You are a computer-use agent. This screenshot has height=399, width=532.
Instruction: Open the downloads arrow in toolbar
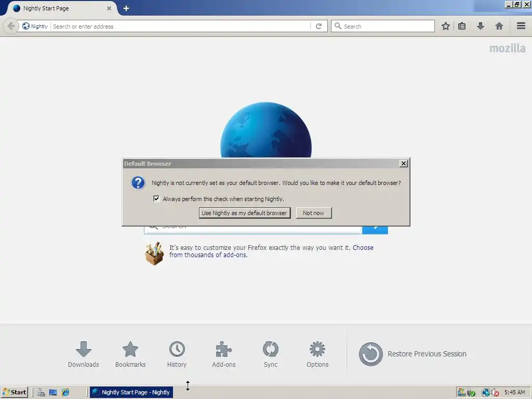(x=481, y=26)
